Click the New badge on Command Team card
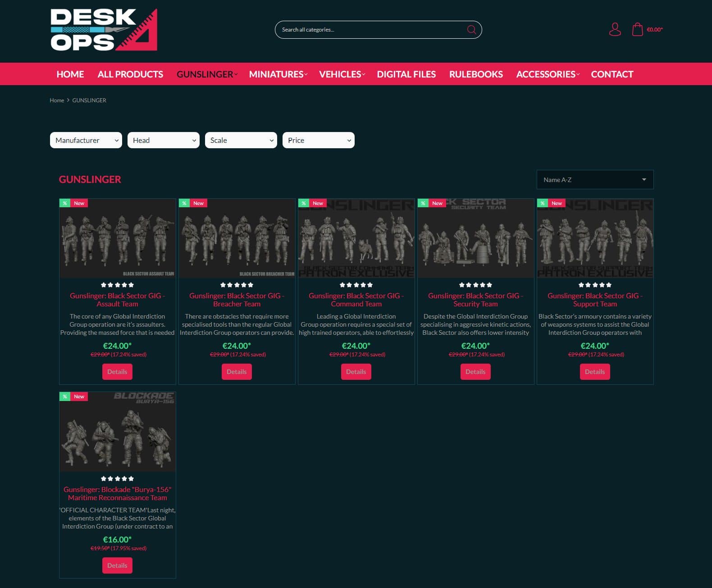712x588 pixels. point(318,203)
